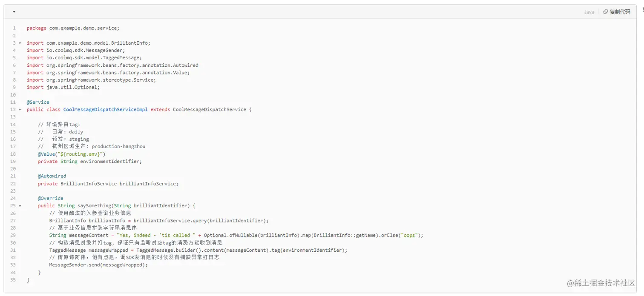The image size is (644, 296).
Task: Click the @Service annotation
Action: pyautogui.click(x=38, y=102)
